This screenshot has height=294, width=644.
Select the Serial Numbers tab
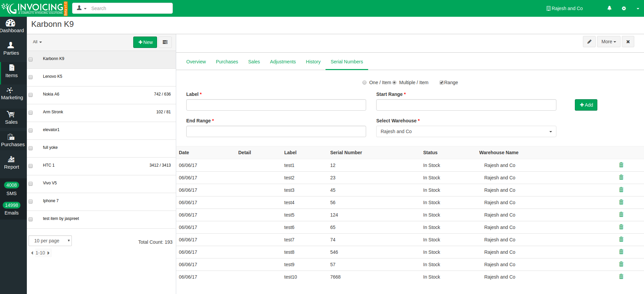[347, 62]
